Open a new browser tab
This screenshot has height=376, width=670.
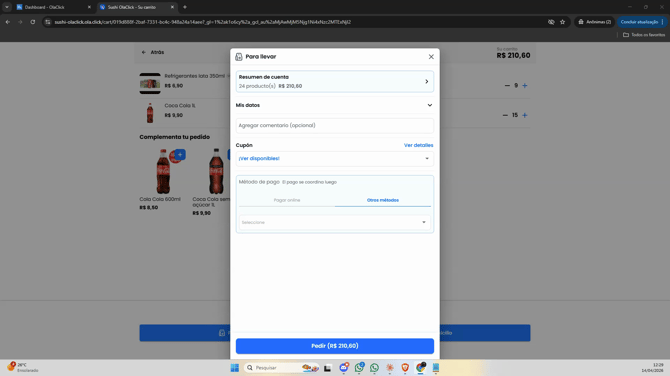click(185, 7)
